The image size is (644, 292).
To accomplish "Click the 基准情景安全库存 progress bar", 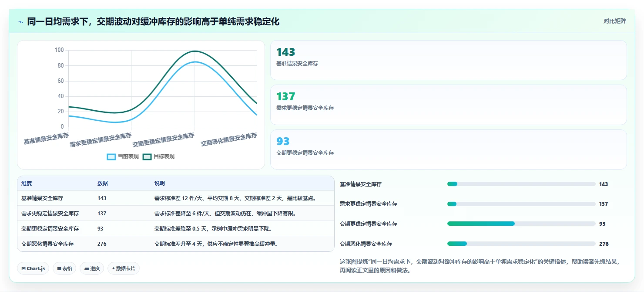I will coord(521,184).
